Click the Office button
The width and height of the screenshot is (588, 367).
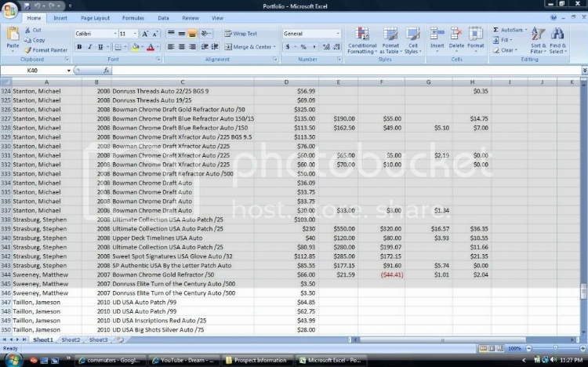10,10
